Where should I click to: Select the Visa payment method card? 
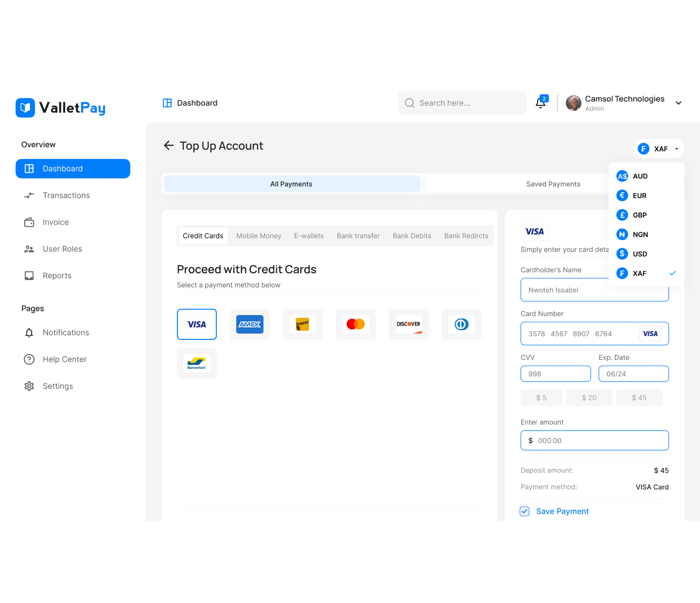(196, 324)
